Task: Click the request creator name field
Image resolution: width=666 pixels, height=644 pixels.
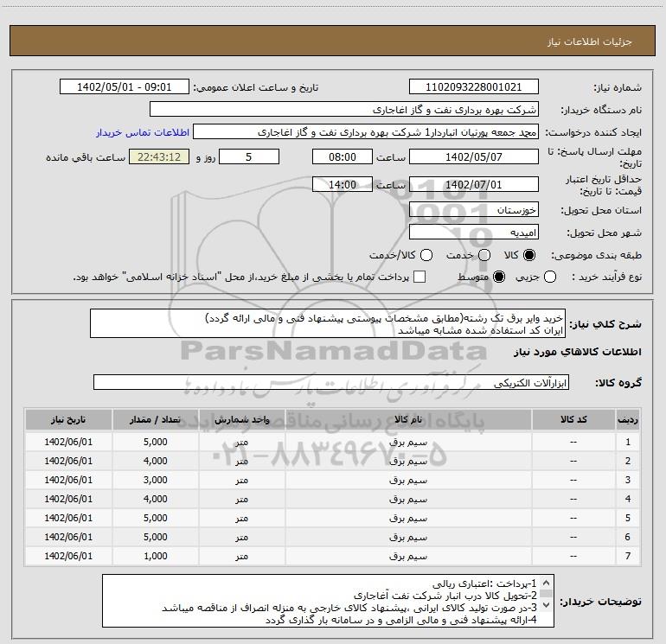Action: pos(366,132)
